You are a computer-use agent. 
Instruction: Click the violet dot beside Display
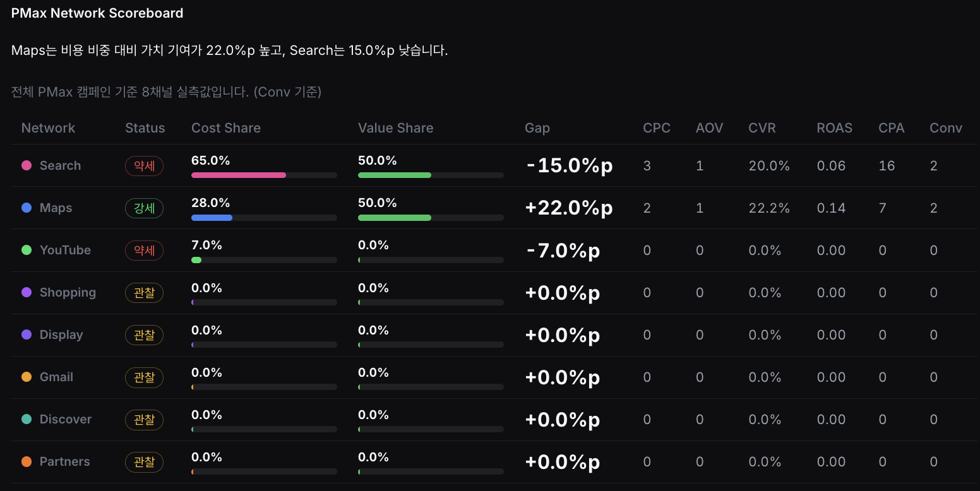[27, 334]
